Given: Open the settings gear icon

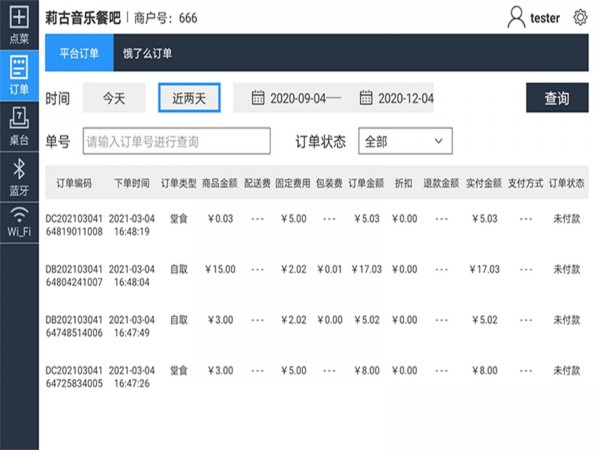Looking at the screenshot, I should point(580,17).
